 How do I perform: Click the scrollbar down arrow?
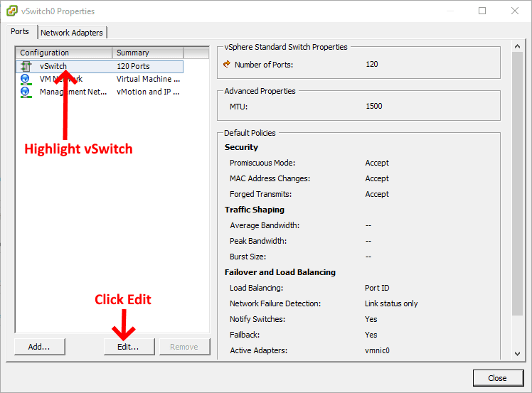click(x=517, y=354)
